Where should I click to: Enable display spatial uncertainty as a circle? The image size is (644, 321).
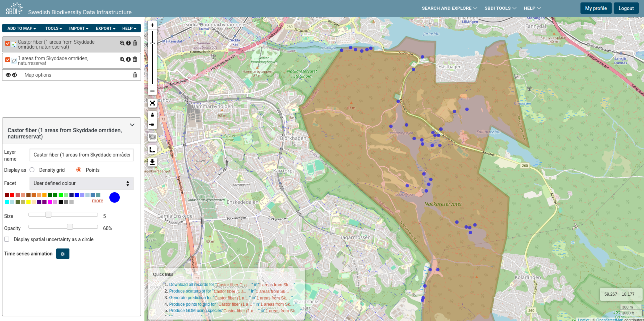7,239
